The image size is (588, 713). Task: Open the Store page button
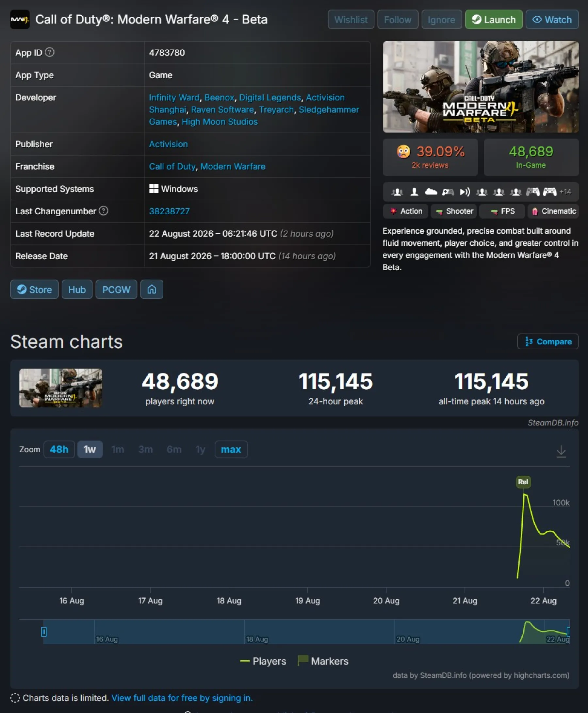[34, 289]
